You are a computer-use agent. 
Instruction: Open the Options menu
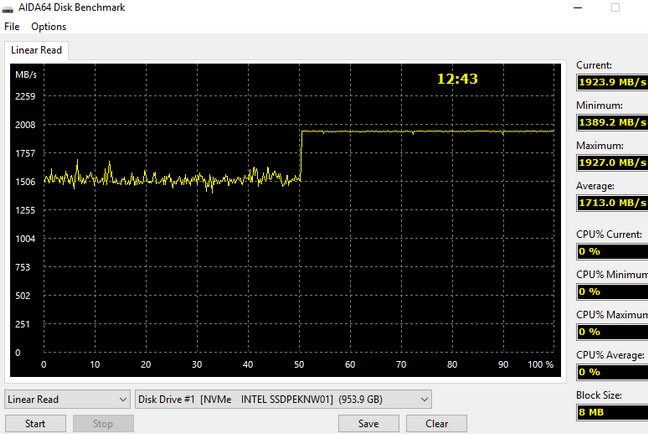pos(48,27)
